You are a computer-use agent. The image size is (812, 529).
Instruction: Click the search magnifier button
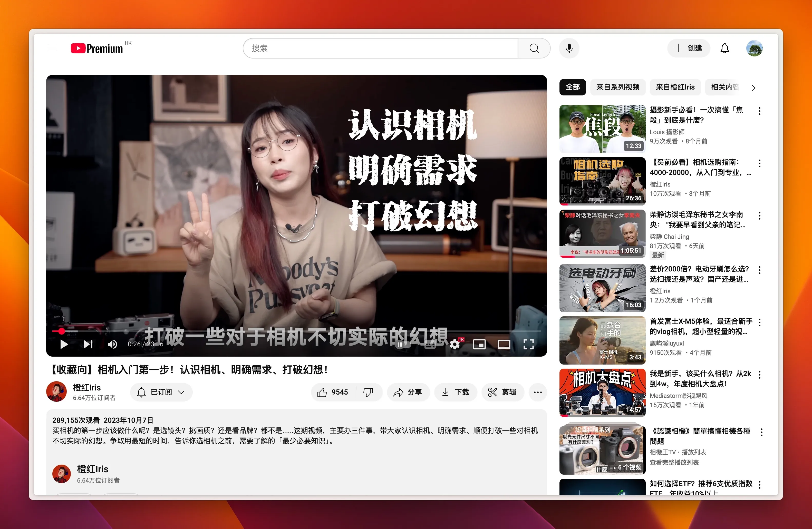[534, 48]
